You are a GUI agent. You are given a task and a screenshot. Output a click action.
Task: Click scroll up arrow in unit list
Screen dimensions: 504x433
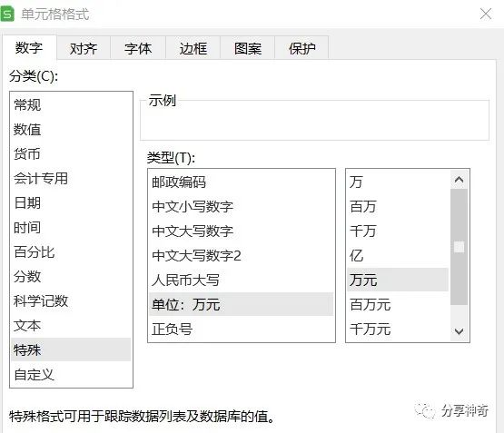tap(459, 180)
